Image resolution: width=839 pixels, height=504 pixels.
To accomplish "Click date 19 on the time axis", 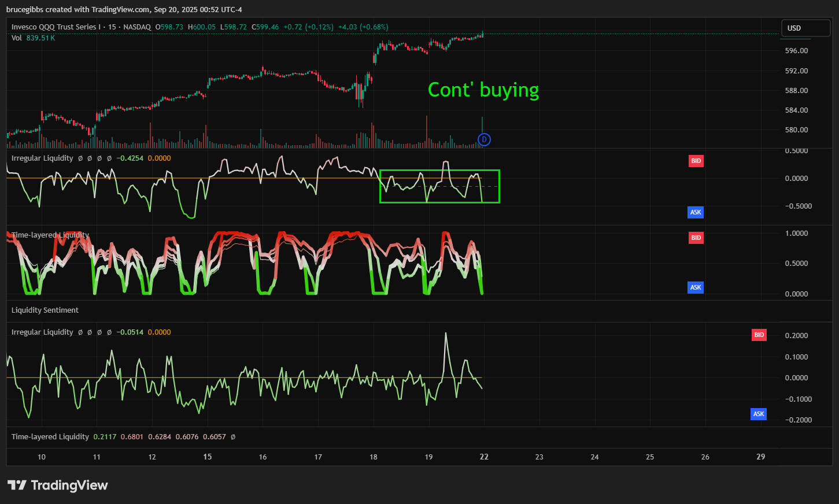I will [428, 457].
